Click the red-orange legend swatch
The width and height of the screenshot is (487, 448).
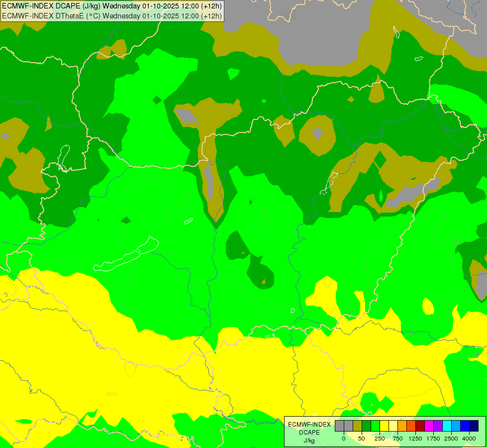(411, 426)
